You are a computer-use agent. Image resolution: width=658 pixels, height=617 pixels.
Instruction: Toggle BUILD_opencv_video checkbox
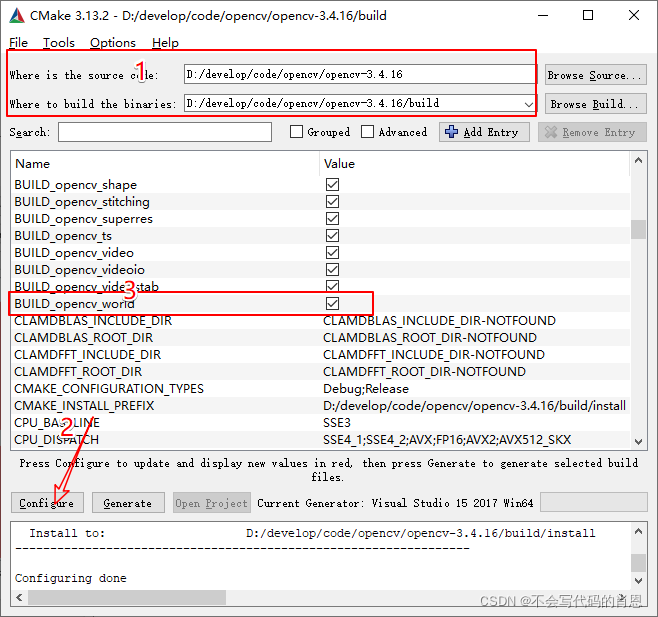(x=332, y=252)
